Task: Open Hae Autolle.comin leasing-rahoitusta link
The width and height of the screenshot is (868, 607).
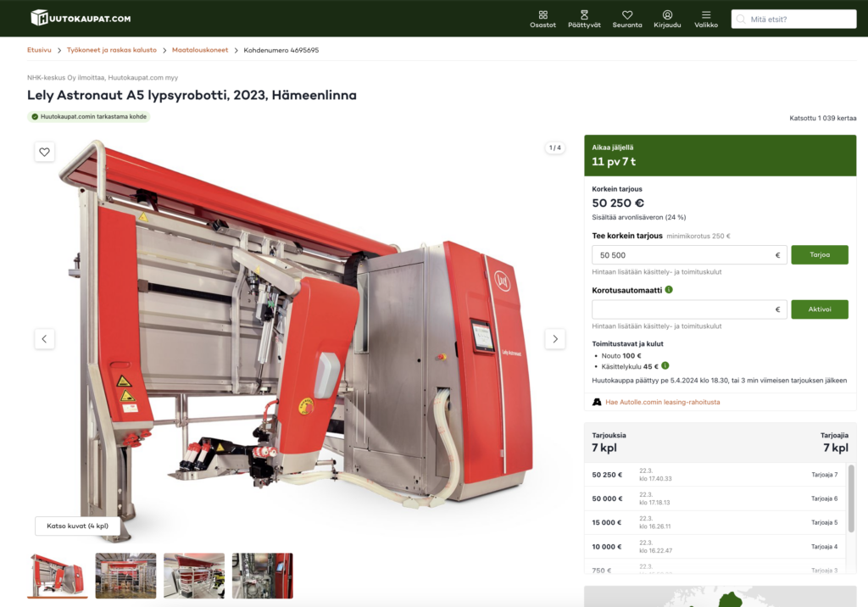Action: 663,402
